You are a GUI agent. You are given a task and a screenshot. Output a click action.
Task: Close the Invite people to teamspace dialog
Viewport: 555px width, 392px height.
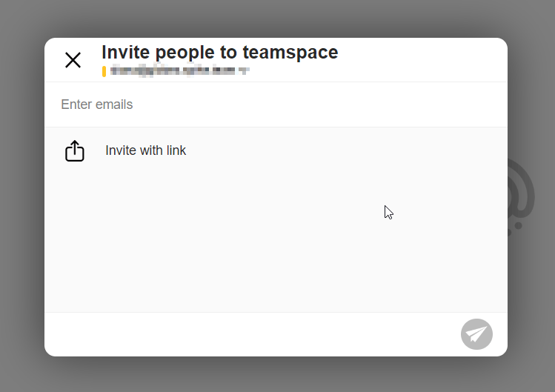pos(73,60)
